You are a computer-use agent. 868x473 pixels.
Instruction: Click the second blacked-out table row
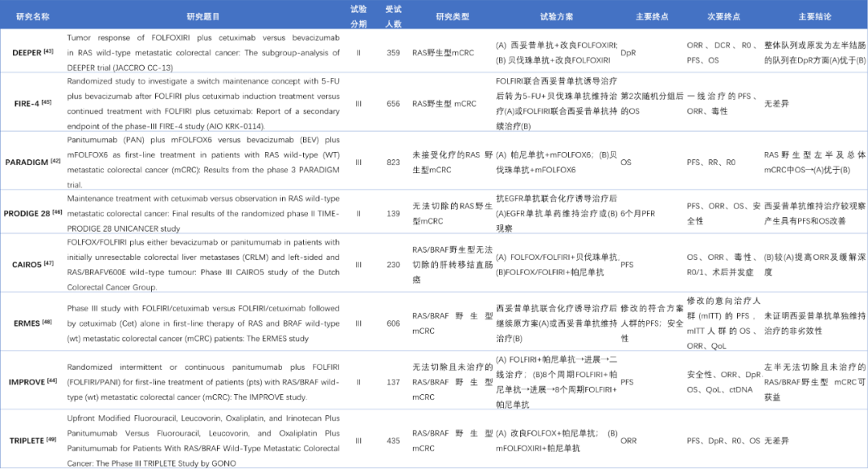pyautogui.click(x=434, y=101)
